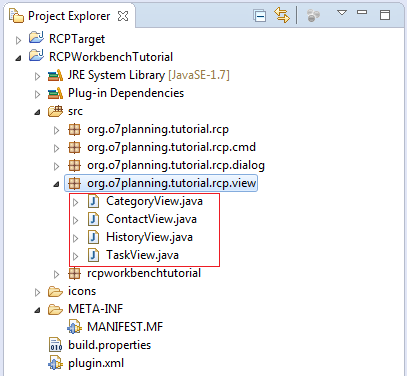Click the src source folder icon
The image size is (407, 376).
[55, 111]
